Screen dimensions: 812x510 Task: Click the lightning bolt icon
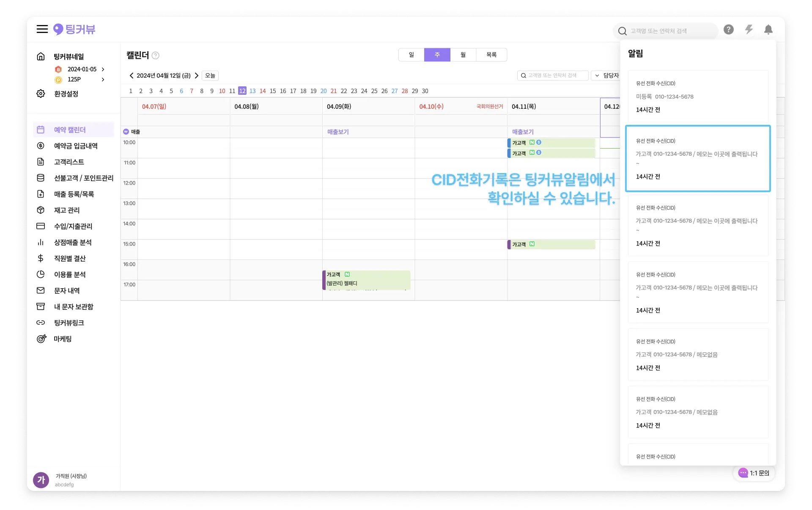pyautogui.click(x=749, y=30)
